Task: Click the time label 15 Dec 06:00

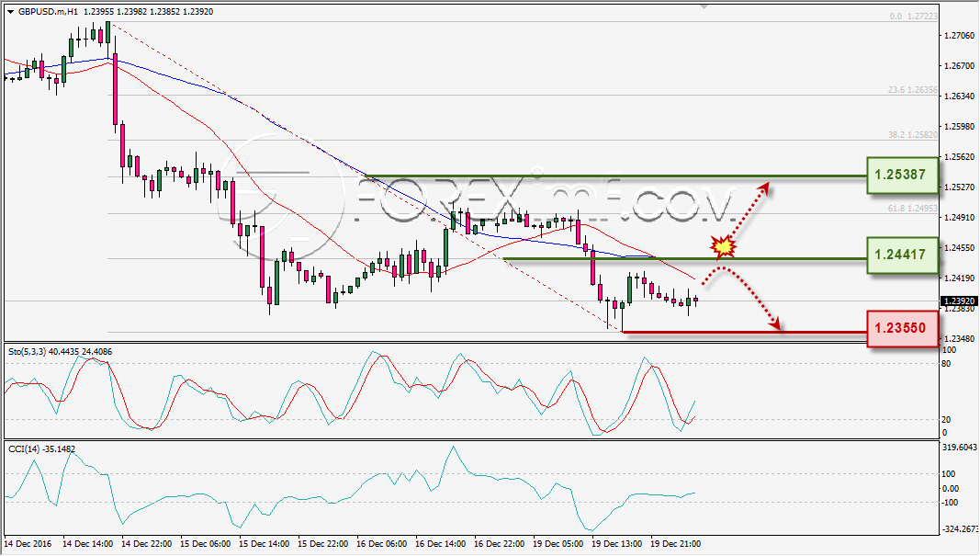Action: coord(205,543)
